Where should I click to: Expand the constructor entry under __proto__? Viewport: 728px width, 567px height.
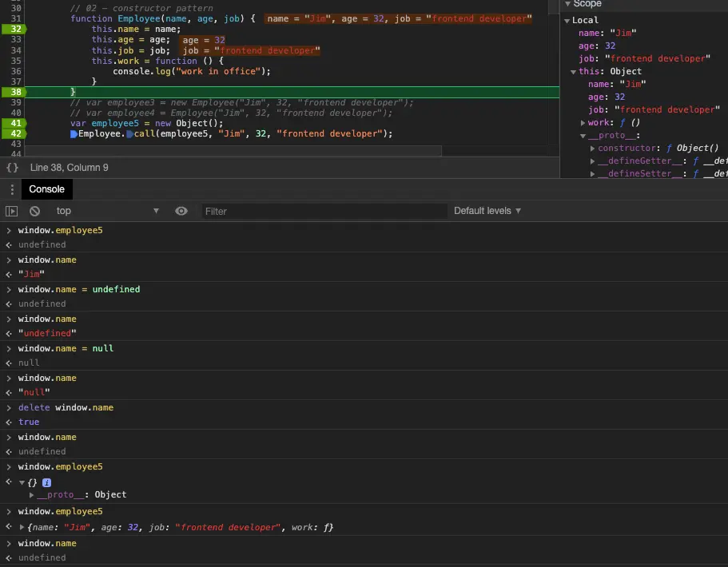click(592, 149)
